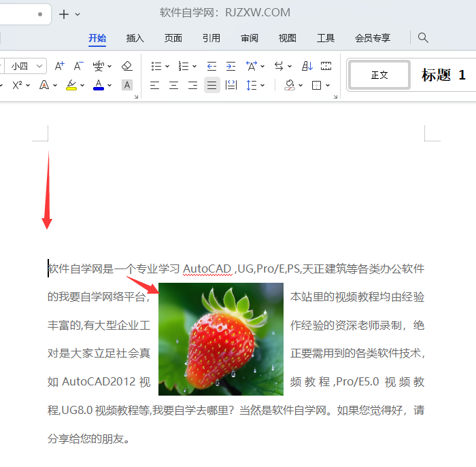Open the text effects dropdown arrow
This screenshot has width=476, height=467.
pyautogui.click(x=55, y=86)
